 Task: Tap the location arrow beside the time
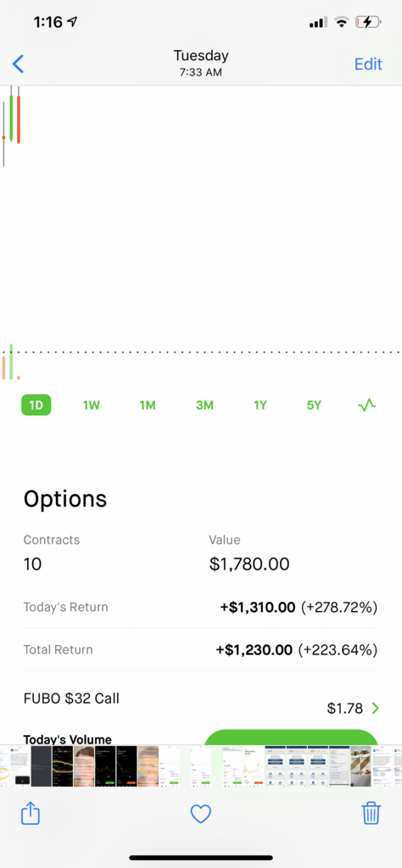[x=73, y=21]
